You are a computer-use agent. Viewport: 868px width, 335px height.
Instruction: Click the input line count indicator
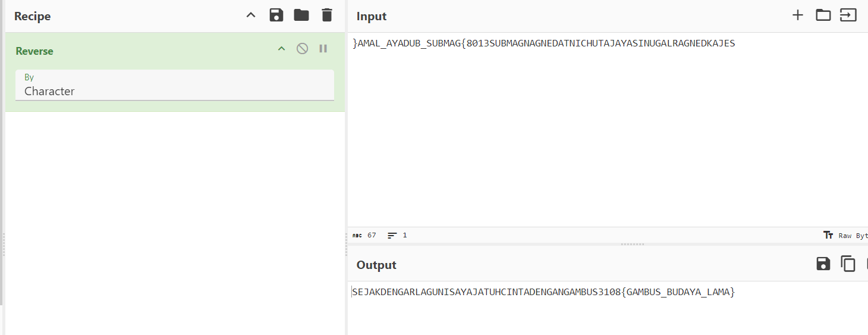(x=397, y=236)
